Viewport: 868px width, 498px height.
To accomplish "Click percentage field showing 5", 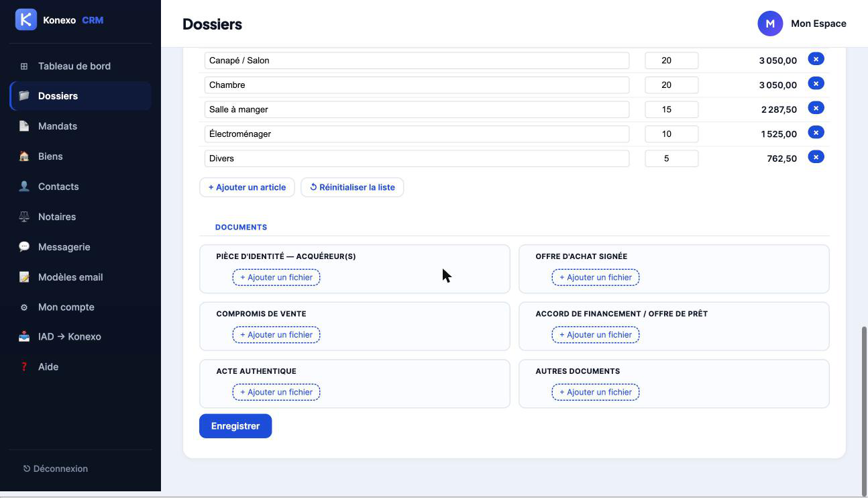I will (671, 158).
